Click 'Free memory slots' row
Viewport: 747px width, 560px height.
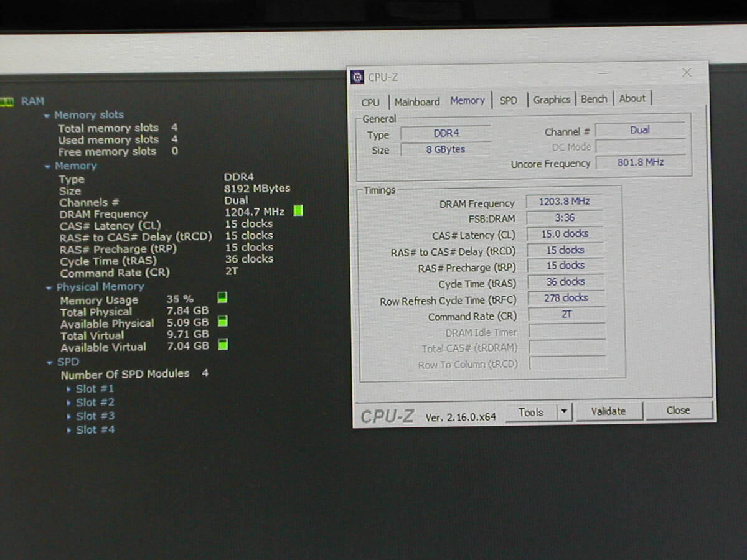tap(118, 151)
